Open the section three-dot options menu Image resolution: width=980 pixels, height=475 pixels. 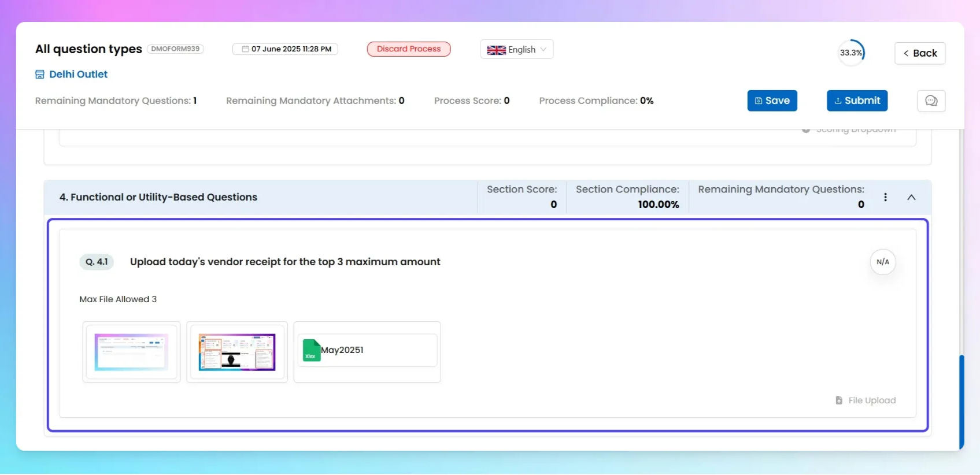click(x=885, y=197)
